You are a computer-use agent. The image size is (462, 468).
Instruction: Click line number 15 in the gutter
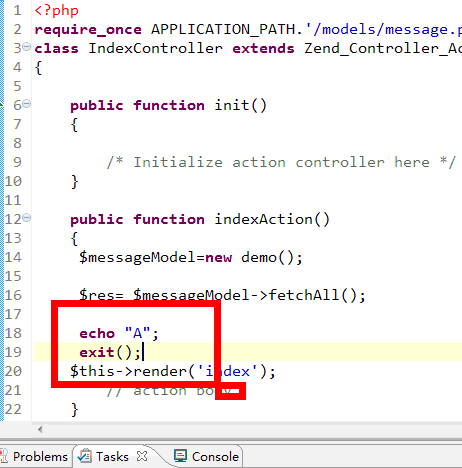[x=13, y=277]
